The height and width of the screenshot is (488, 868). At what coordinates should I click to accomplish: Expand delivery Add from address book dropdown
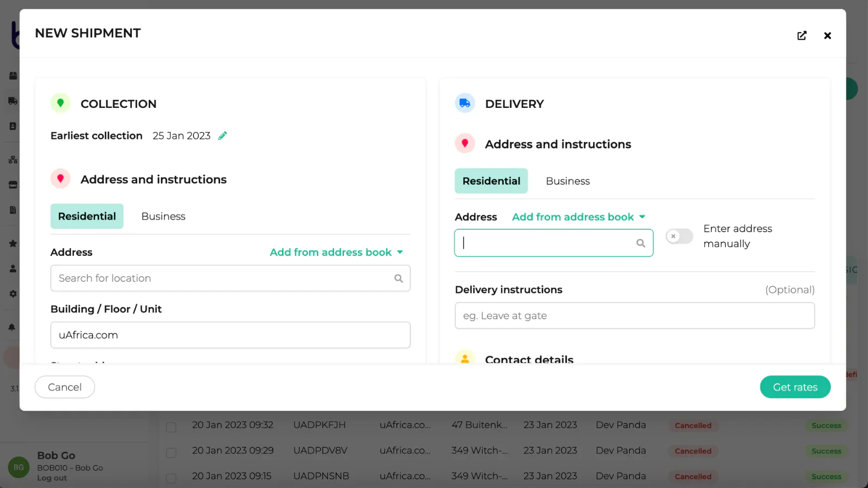click(x=578, y=217)
